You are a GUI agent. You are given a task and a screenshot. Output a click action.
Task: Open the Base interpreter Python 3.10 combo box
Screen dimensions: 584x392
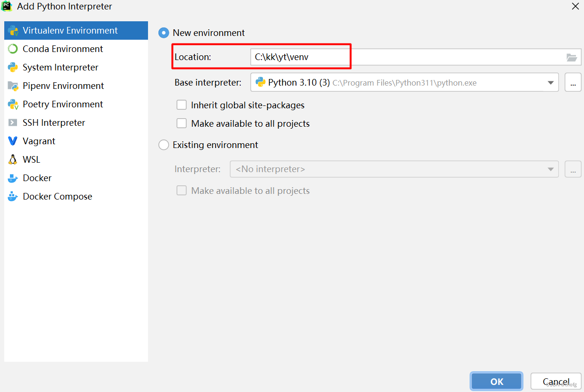click(x=405, y=82)
